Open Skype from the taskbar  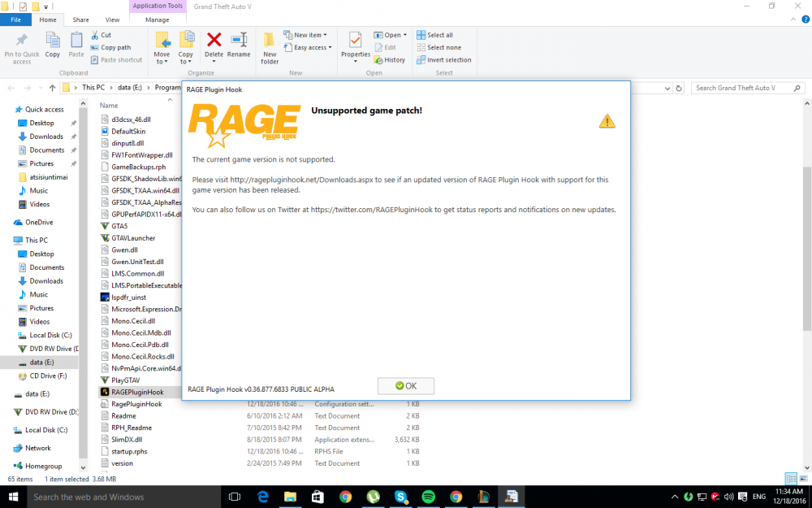[x=401, y=497]
